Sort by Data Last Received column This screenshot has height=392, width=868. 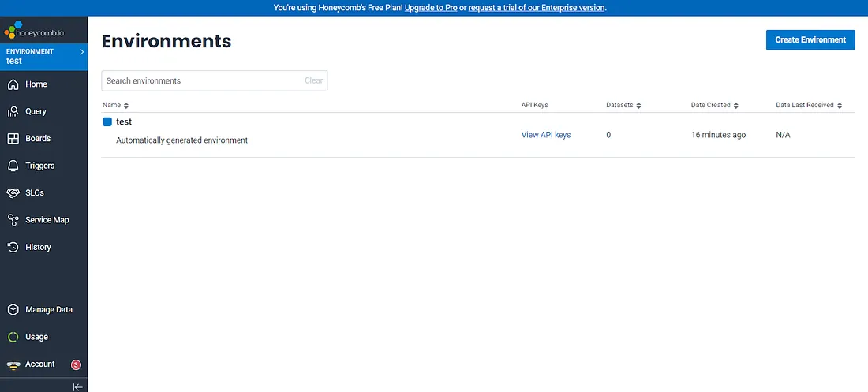[x=809, y=105]
